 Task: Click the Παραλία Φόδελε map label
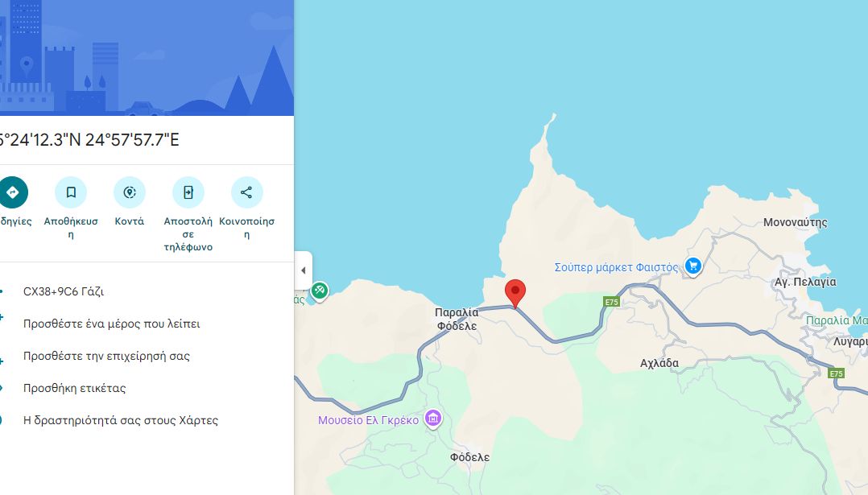[x=457, y=319]
